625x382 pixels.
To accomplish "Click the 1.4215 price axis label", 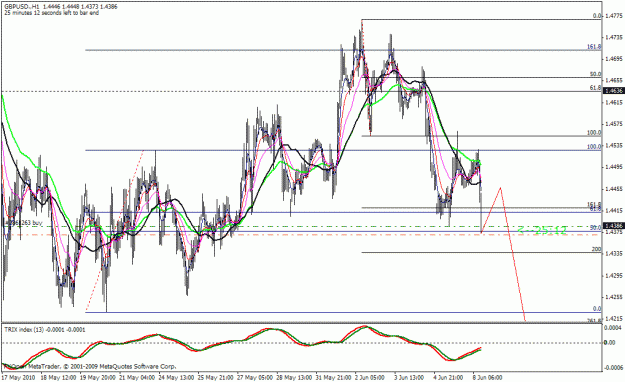I will (x=613, y=319).
